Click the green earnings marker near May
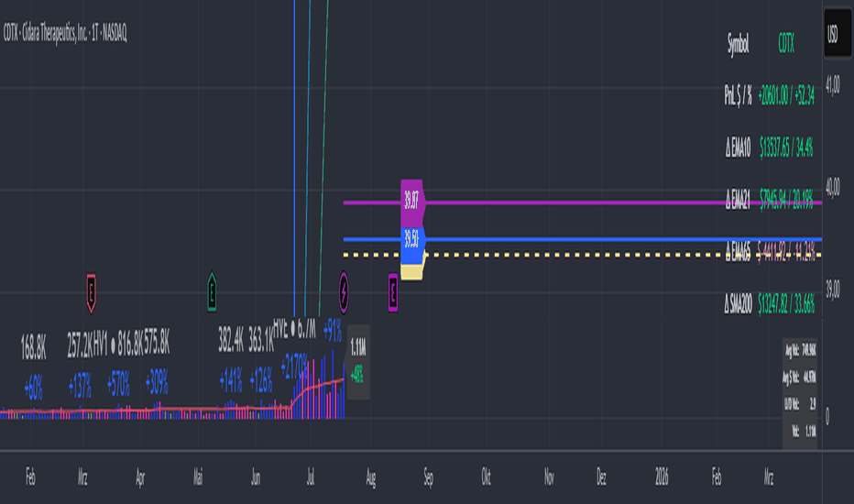Screen dimensions: 854x504 pyautogui.click(x=212, y=292)
